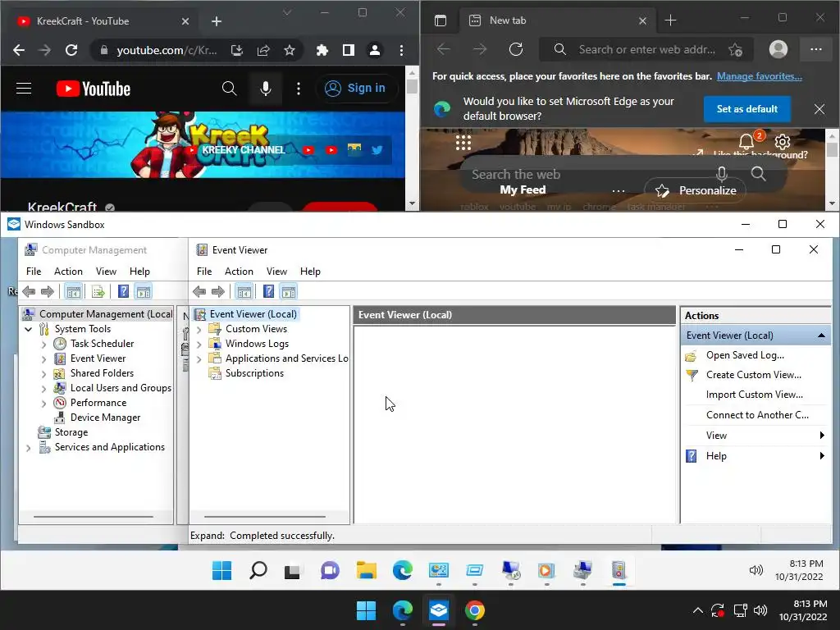The height and width of the screenshot is (630, 840).
Task: Open Chrome's three-dot menu
Action: tap(401, 50)
